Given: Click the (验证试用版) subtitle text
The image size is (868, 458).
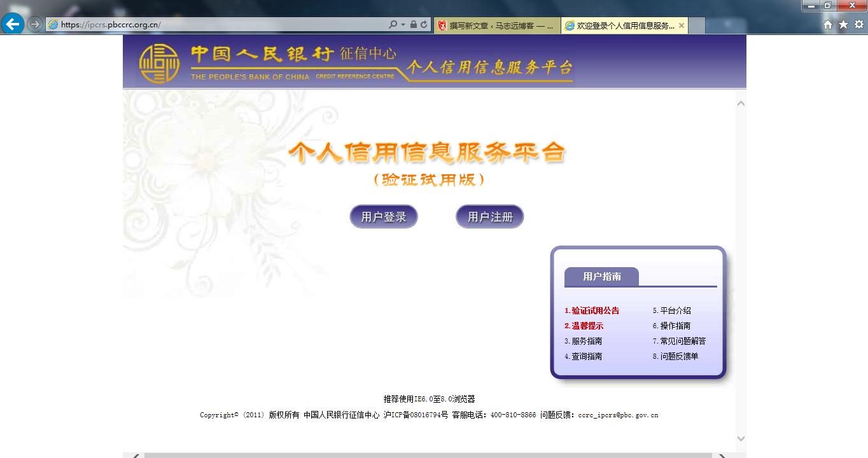Looking at the screenshot, I should tap(430, 180).
